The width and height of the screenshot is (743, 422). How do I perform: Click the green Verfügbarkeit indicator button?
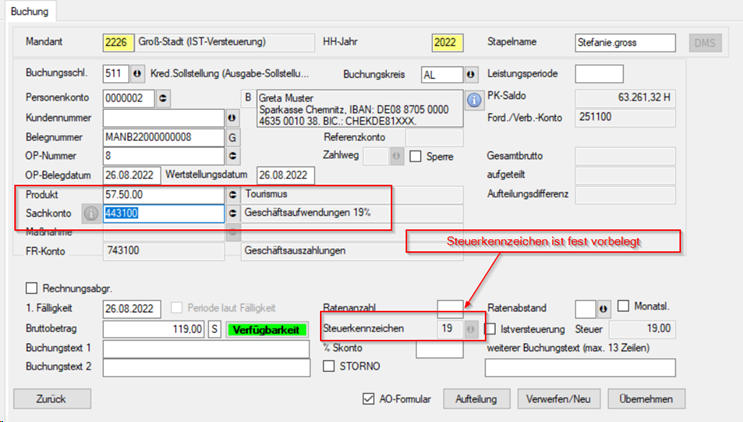tap(264, 329)
